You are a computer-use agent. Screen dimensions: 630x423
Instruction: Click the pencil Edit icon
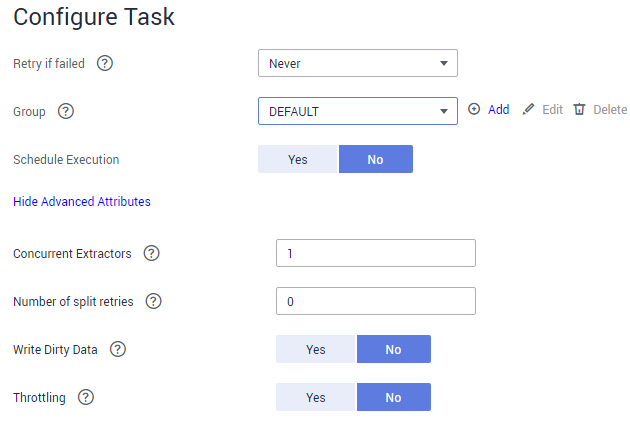point(528,109)
